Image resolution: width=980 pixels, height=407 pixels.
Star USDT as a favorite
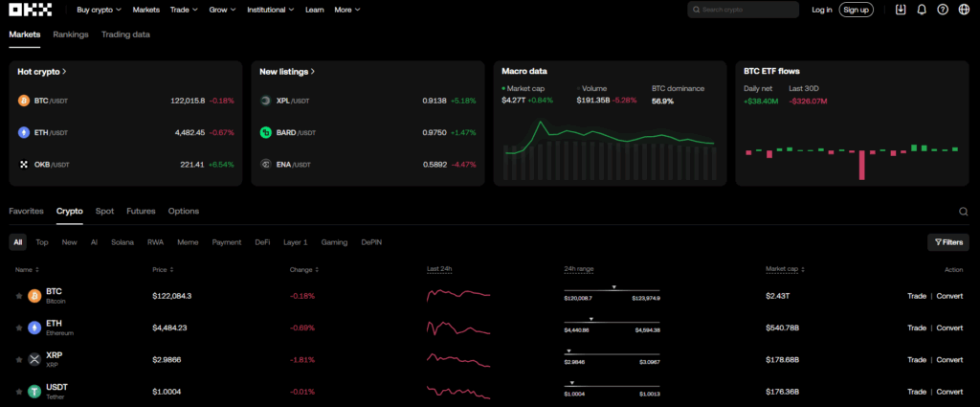coord(18,391)
